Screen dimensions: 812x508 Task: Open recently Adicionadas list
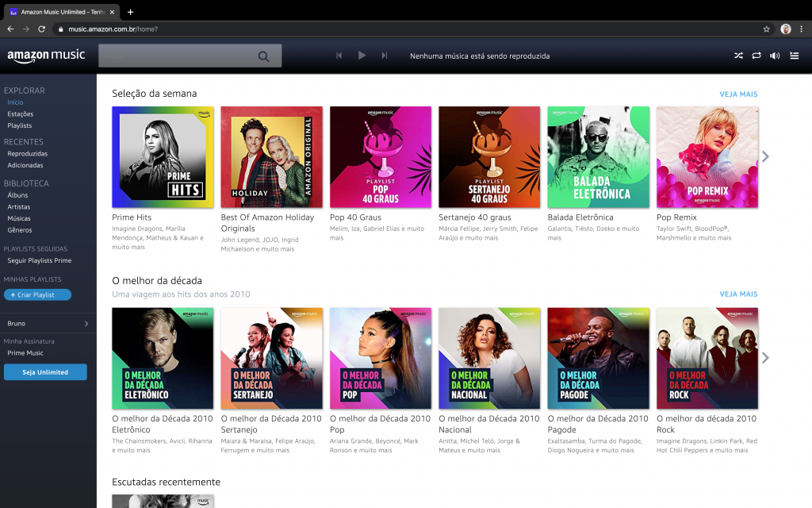(x=25, y=165)
